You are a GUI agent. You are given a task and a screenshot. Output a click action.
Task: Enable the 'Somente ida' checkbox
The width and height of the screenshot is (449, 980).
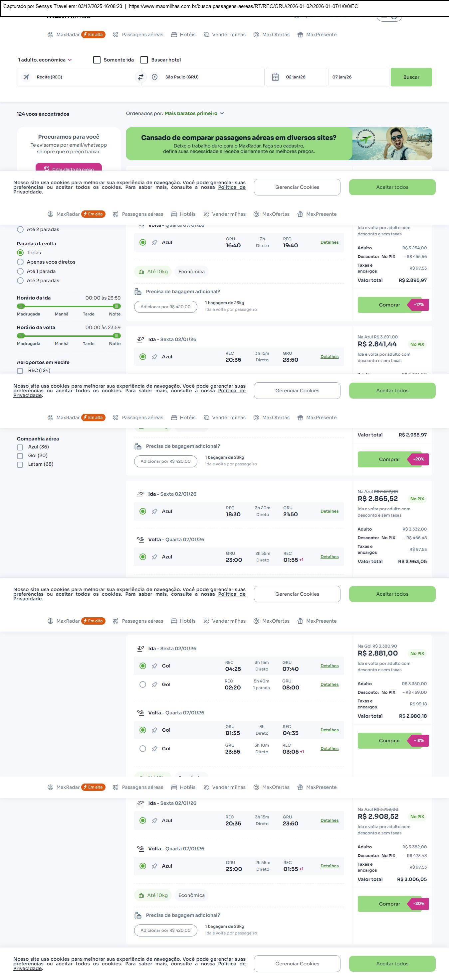(x=97, y=60)
